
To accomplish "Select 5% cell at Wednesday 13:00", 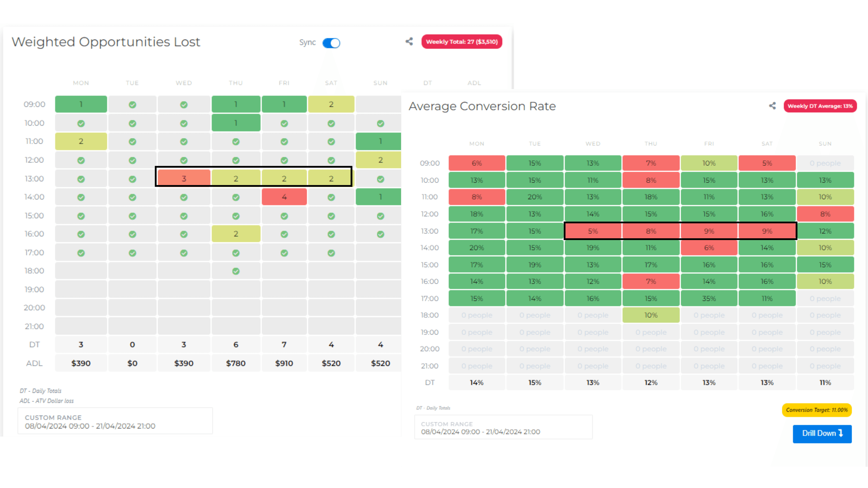I will (593, 231).
